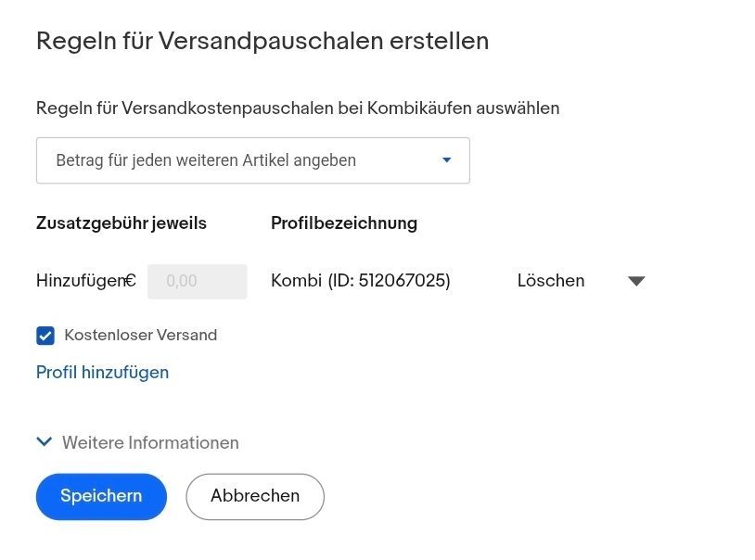The image size is (755, 560).
Task: Select the Zusatzgebühr jeweils column header
Action: 121,223
